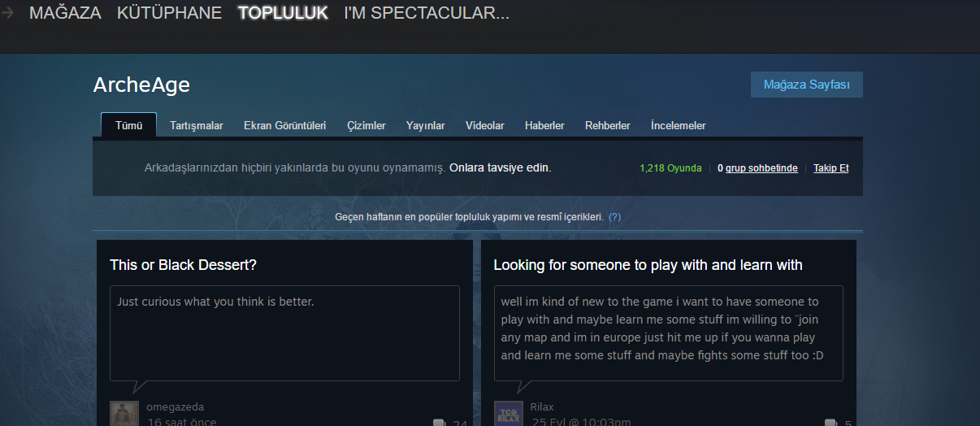Open Rilax's avatar thumbnail
This screenshot has width=980, height=426.
pyautogui.click(x=508, y=413)
